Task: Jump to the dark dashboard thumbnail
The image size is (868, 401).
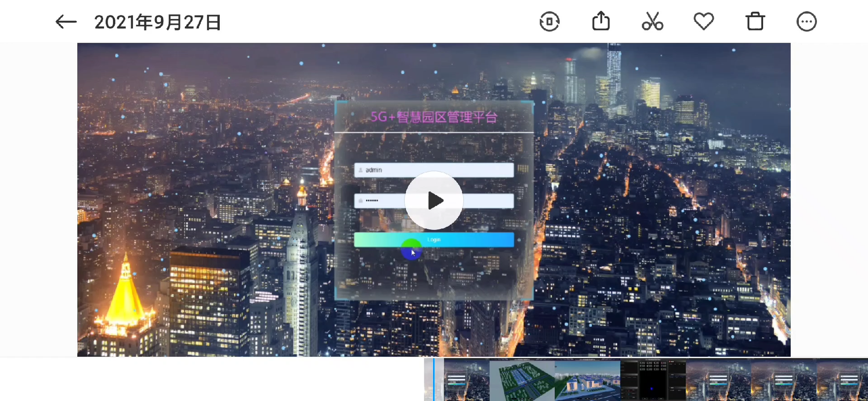Action: point(653,380)
